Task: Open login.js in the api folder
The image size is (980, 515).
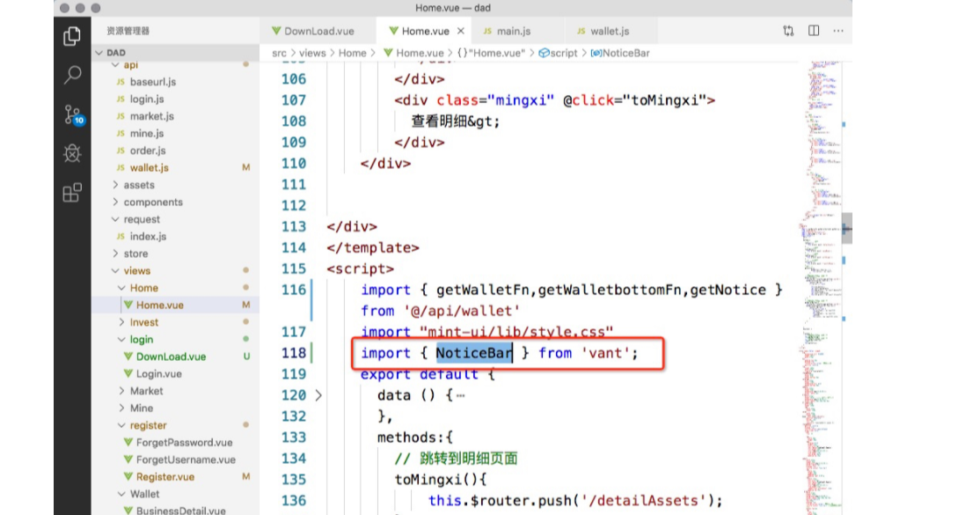Action: [x=175, y=99]
